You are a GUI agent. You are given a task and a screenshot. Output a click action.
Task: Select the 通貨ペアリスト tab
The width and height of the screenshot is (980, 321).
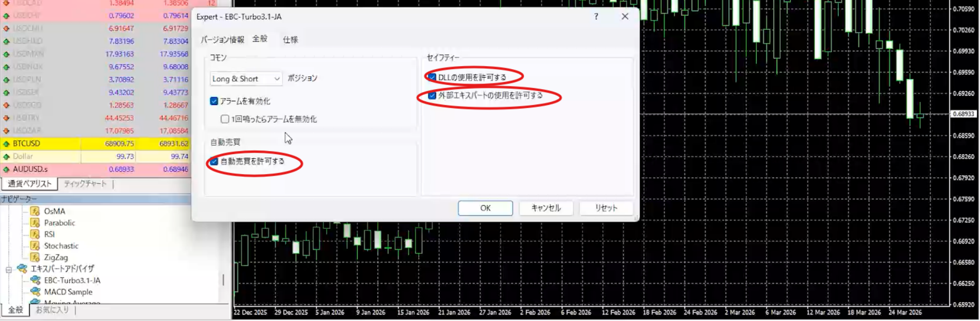[x=30, y=184]
